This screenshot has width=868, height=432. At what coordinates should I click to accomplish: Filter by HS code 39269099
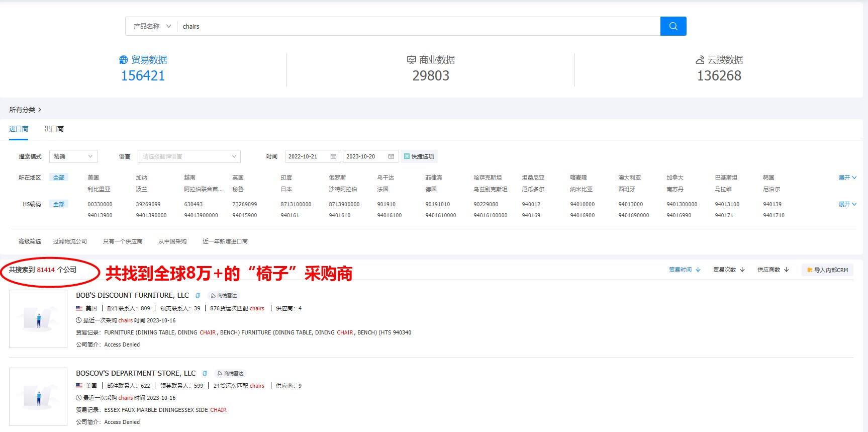tap(148, 204)
